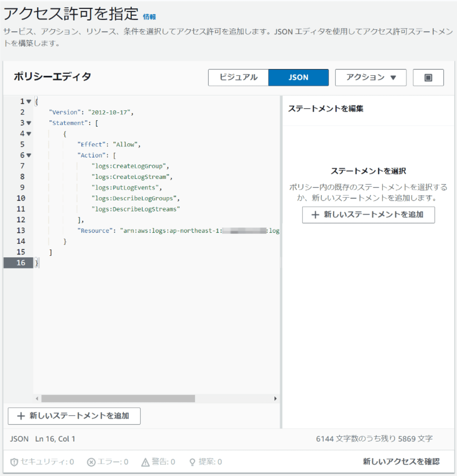Click the "Version": "2012-10-17" line
Screen dimensions: 457x476
tap(91, 112)
